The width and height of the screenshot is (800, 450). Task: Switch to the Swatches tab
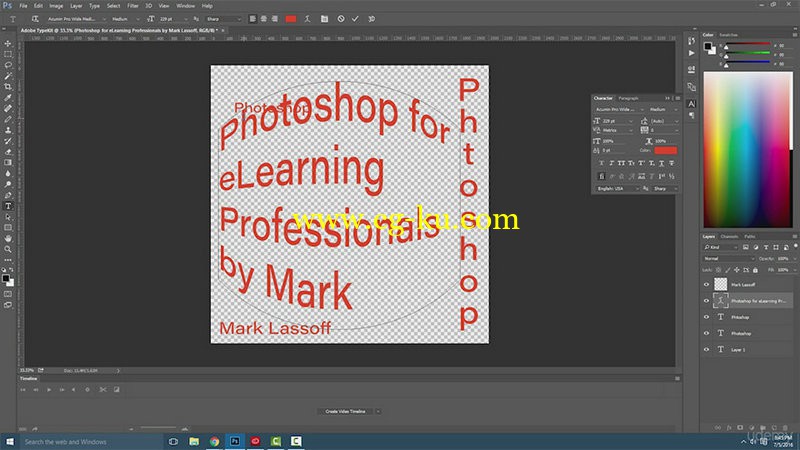(x=729, y=35)
